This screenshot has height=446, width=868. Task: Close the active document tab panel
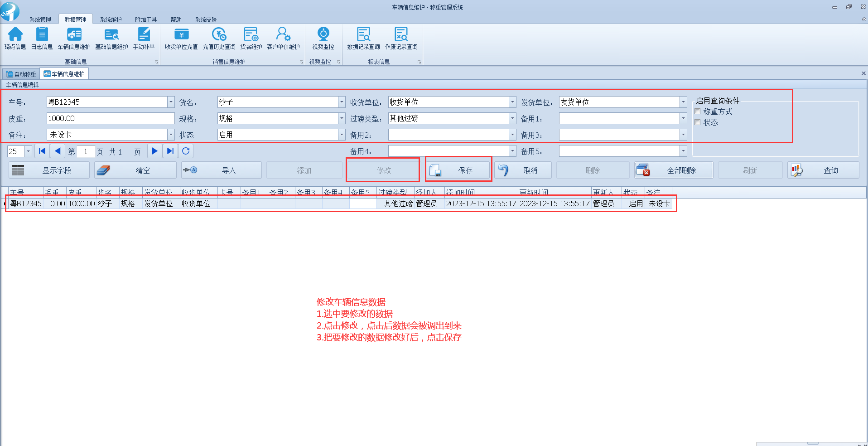coord(863,73)
